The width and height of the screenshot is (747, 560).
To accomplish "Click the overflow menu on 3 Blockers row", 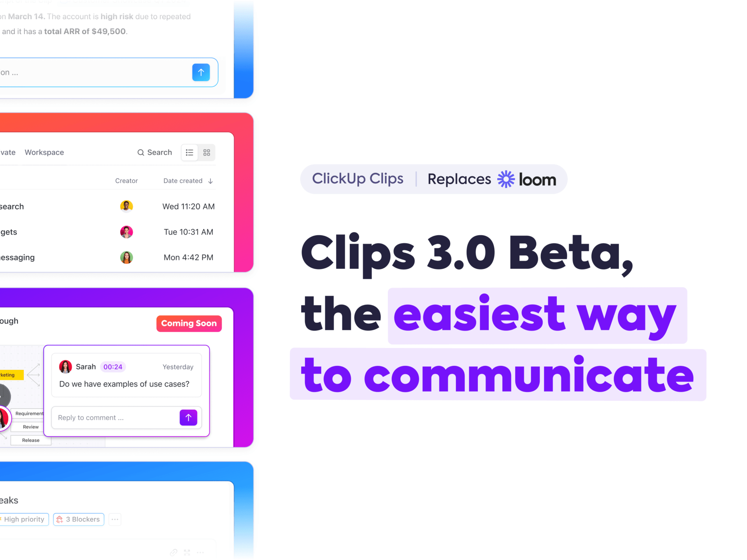I will tap(115, 519).
